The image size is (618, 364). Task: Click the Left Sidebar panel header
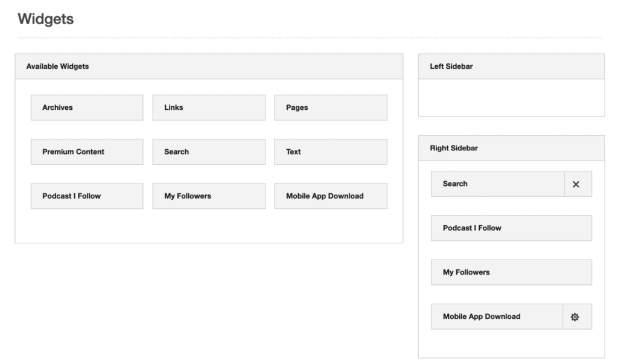pos(511,66)
